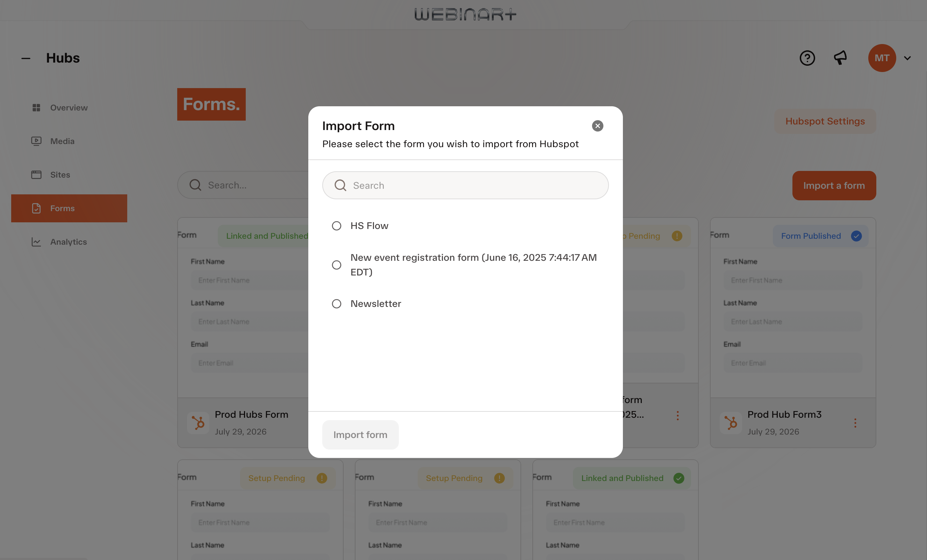Click the Forms. page heading
Image resolution: width=927 pixels, height=560 pixels.
pos(211,104)
